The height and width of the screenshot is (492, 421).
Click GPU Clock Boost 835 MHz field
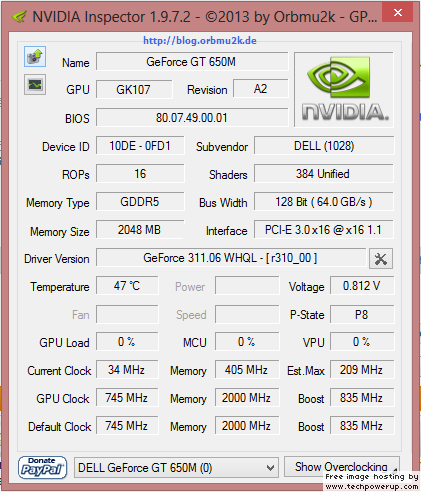[362, 398]
